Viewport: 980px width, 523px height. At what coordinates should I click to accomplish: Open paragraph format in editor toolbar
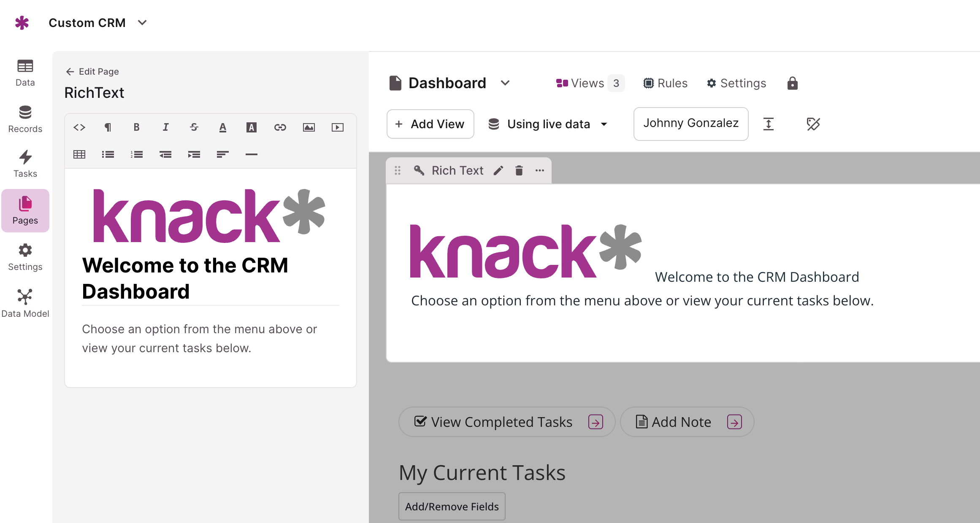pos(108,127)
